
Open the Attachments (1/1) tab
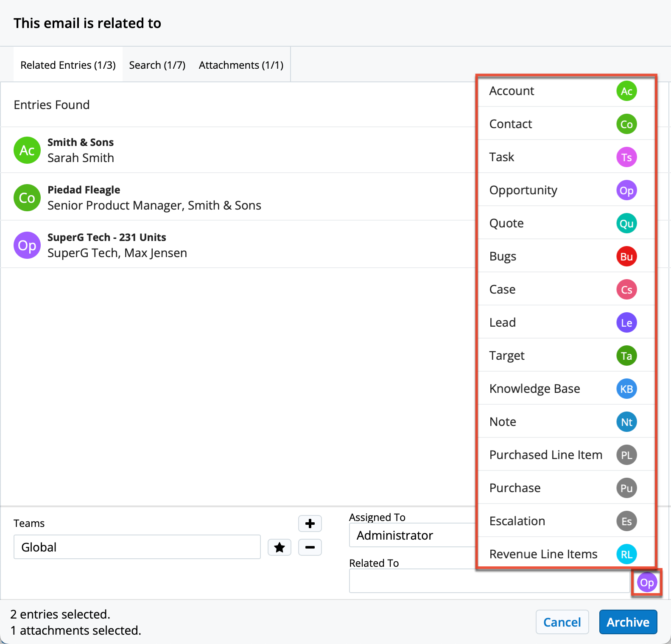point(241,65)
